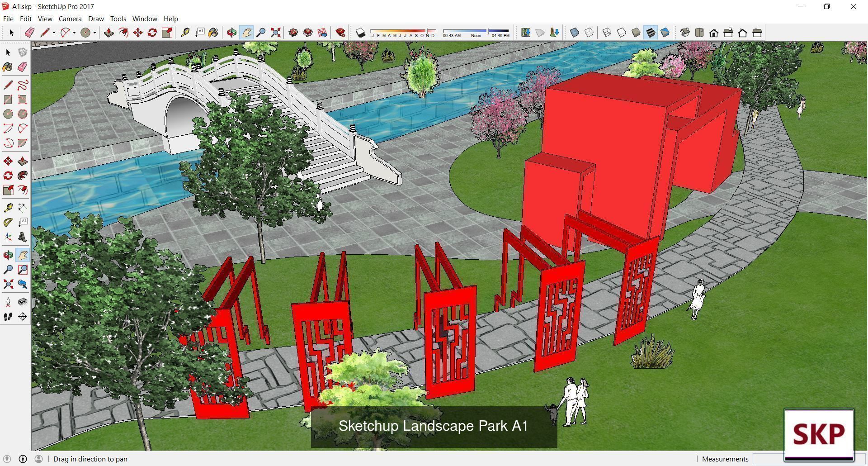
Task: Toggle terrain display
Action: click(x=540, y=33)
